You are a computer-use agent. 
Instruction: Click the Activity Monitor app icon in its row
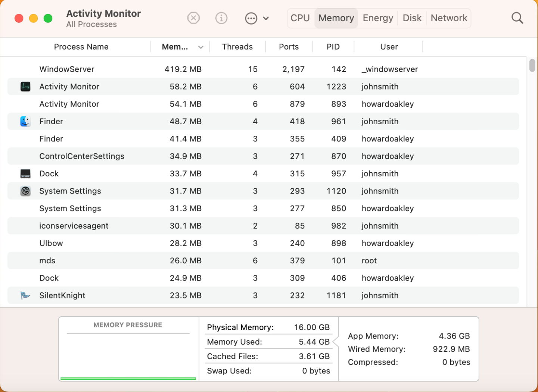(x=25, y=86)
